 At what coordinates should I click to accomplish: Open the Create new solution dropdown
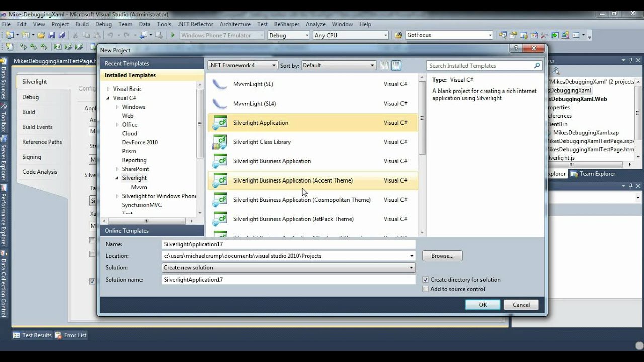click(x=288, y=268)
